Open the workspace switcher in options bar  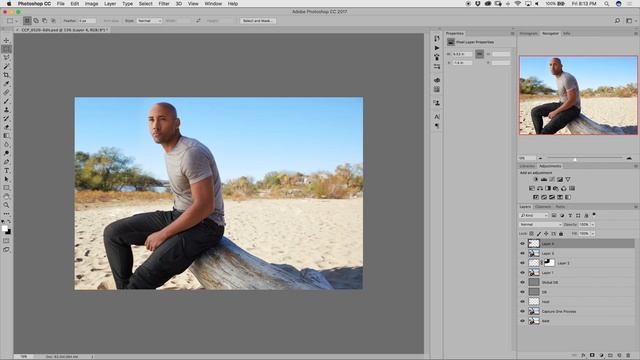(630, 20)
